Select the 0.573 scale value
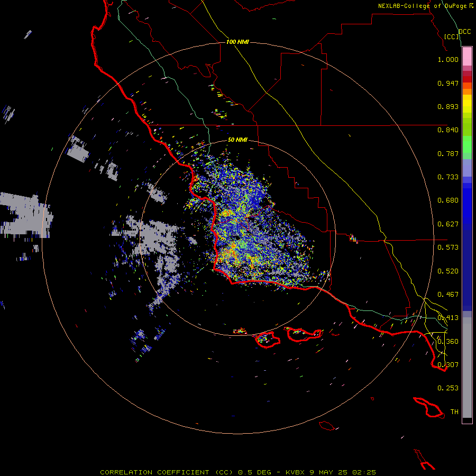The image size is (476, 476). 448,248
